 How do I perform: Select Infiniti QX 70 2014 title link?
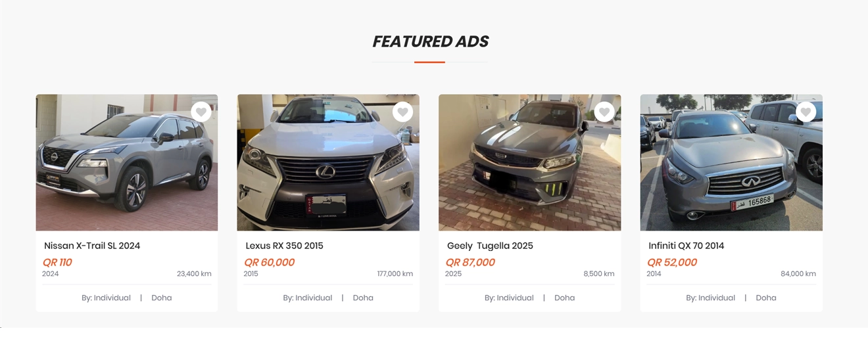(686, 246)
